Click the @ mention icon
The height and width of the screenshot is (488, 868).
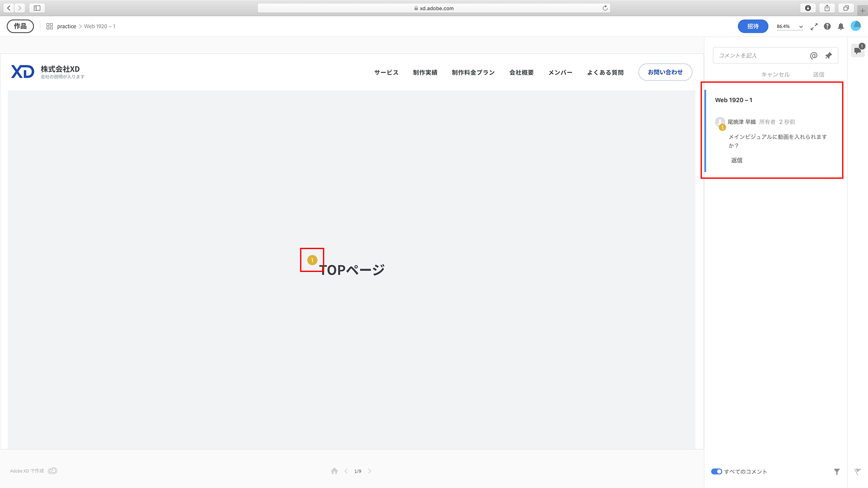813,55
